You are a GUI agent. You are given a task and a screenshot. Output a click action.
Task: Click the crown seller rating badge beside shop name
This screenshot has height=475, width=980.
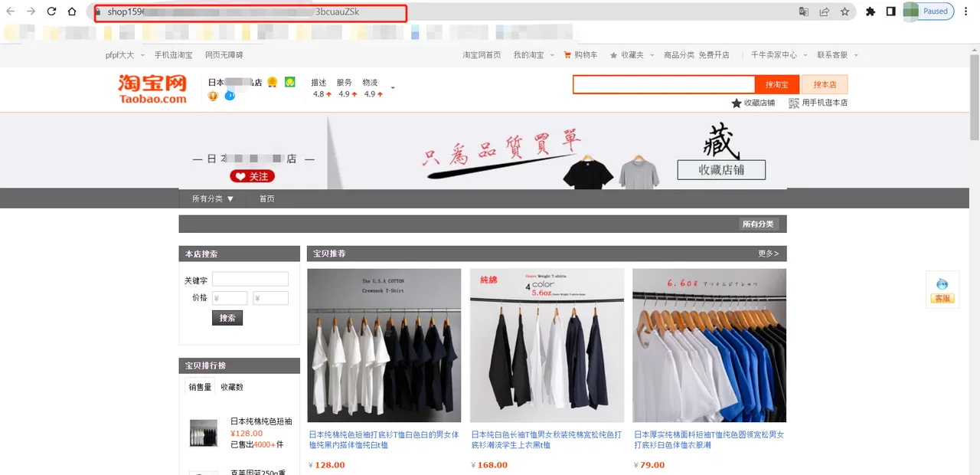click(212, 96)
